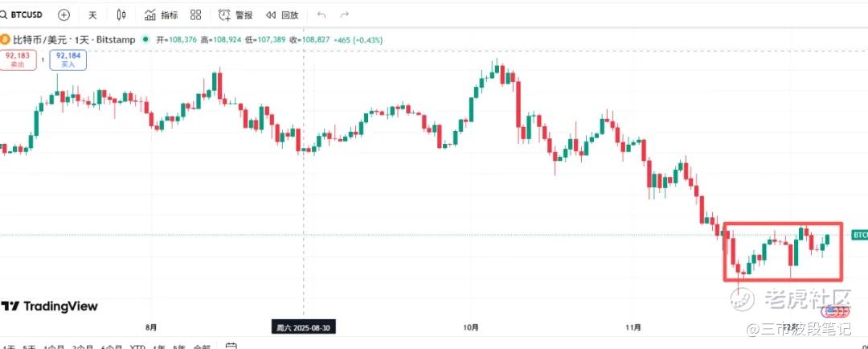Click the 周六 2025-08-30 date label
The height and width of the screenshot is (349, 868).
[303, 327]
